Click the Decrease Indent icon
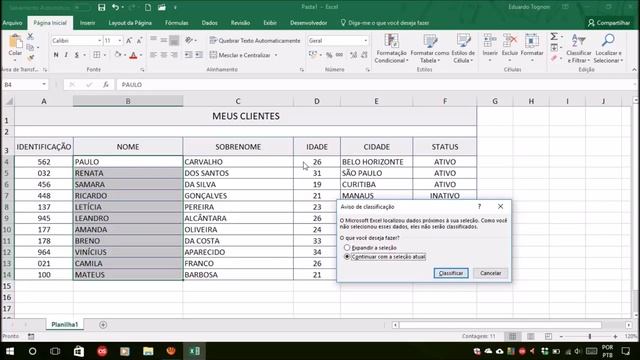This screenshot has width=640, height=360. 188,55
